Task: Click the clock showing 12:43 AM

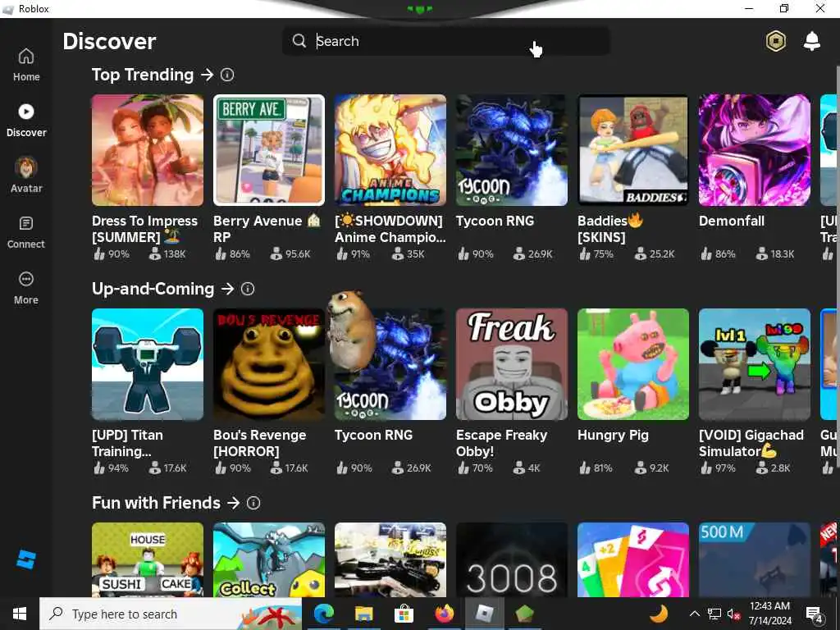Action: (x=769, y=606)
